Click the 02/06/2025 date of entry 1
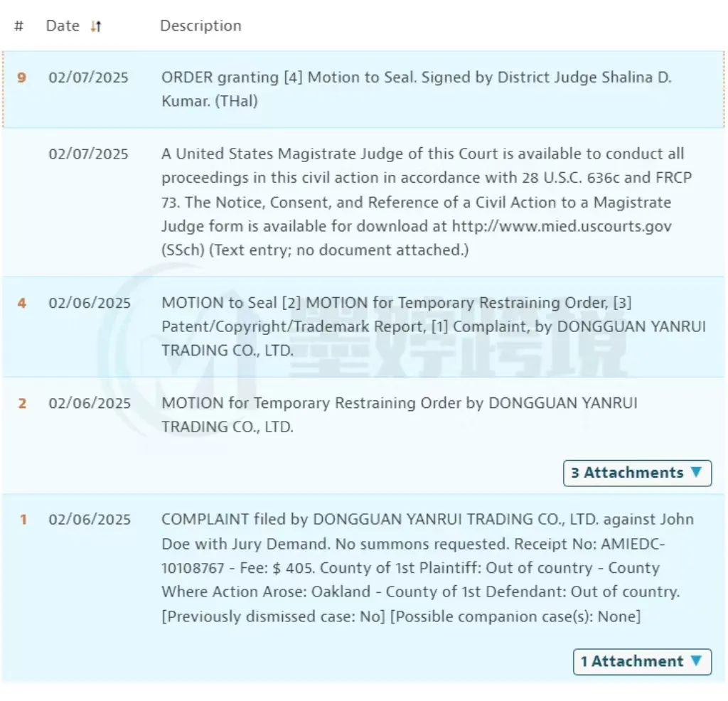This screenshot has height=701, width=728. click(90, 520)
